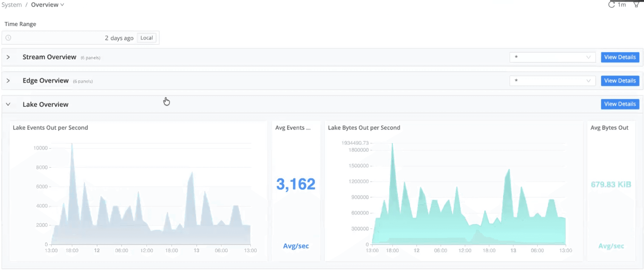The image size is (644, 272).
Task: Expand the Edge Overview section
Action: 9,81
